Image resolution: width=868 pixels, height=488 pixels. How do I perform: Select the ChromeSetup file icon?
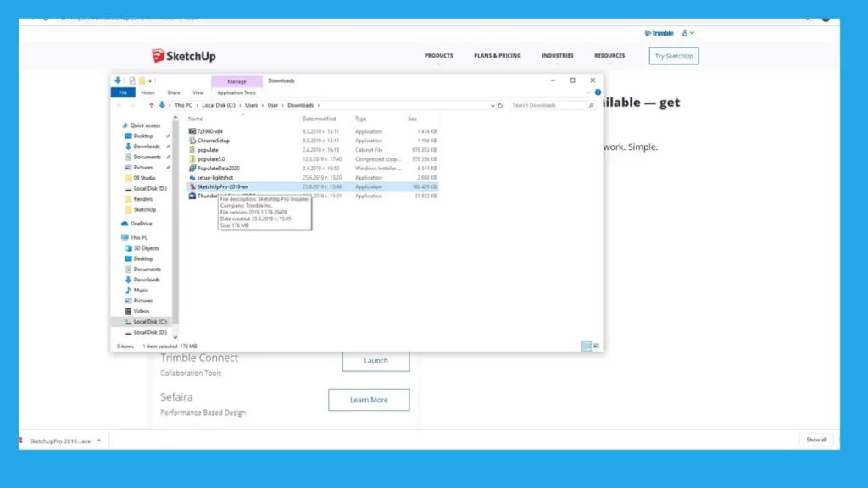click(x=192, y=141)
